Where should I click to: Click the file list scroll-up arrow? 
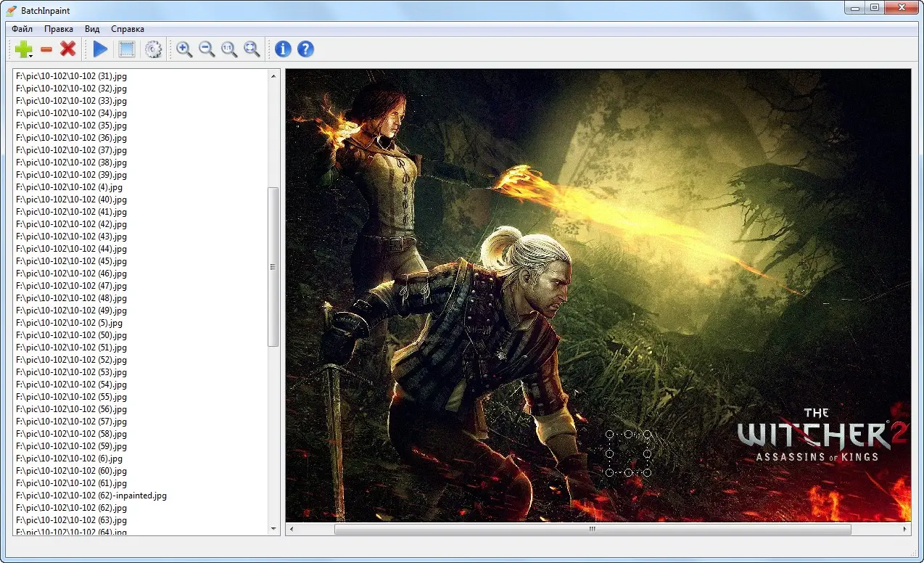[273, 75]
